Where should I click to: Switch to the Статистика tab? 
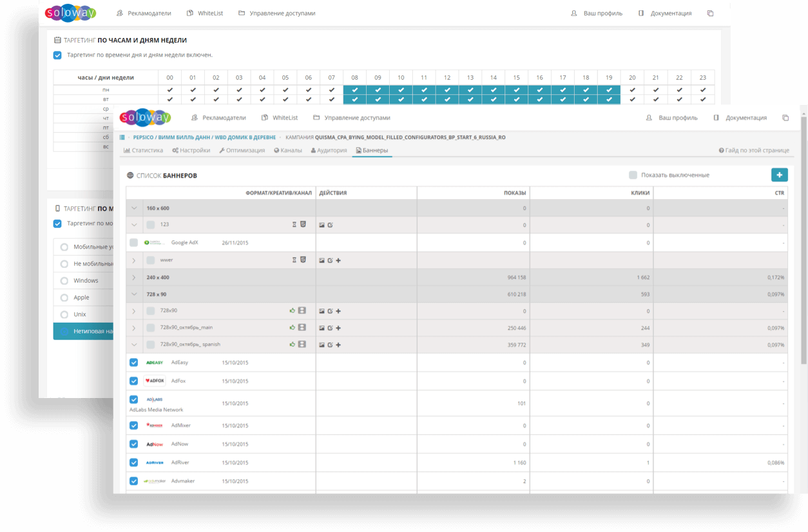(x=143, y=150)
